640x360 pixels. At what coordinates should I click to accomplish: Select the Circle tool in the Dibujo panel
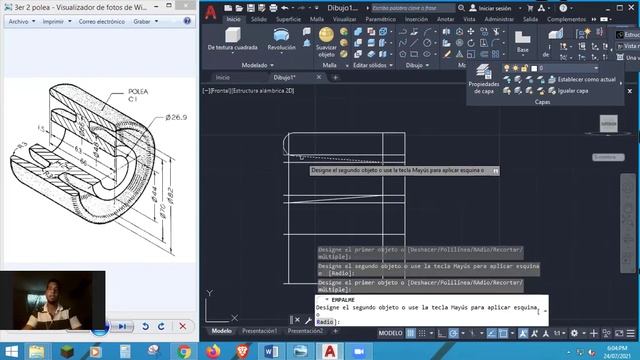click(x=427, y=43)
